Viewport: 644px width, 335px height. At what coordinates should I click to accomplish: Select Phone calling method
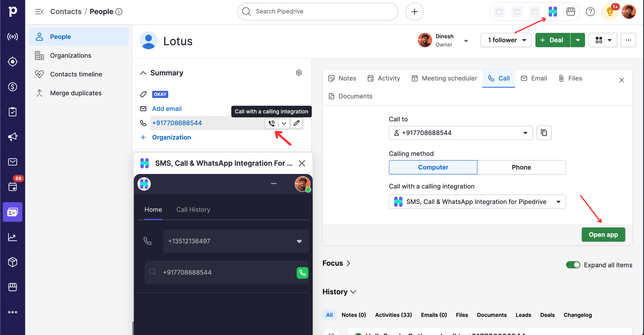(x=521, y=167)
